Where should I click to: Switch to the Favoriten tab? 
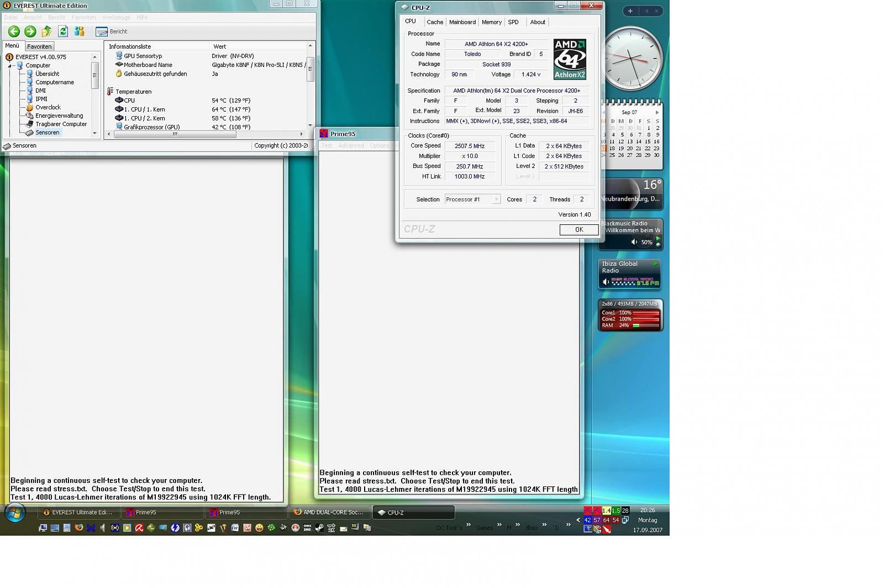point(39,46)
